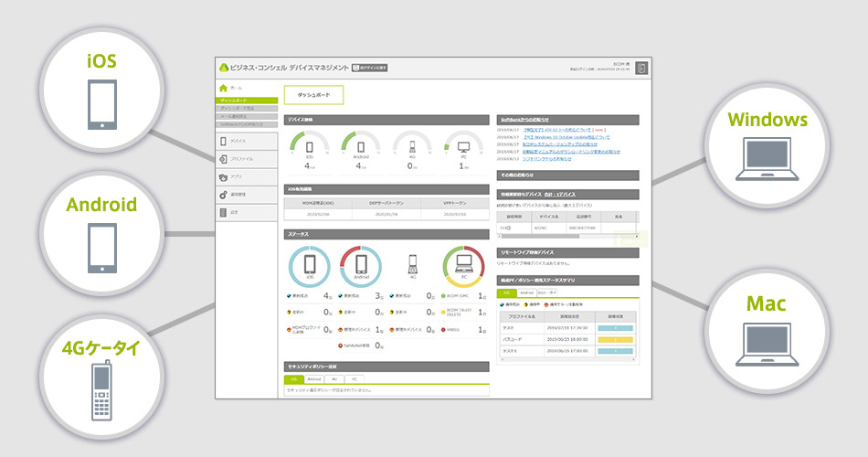Click the Mac laptop icon bubble
Viewport: 868px width, 457px height.
pyautogui.click(x=767, y=331)
